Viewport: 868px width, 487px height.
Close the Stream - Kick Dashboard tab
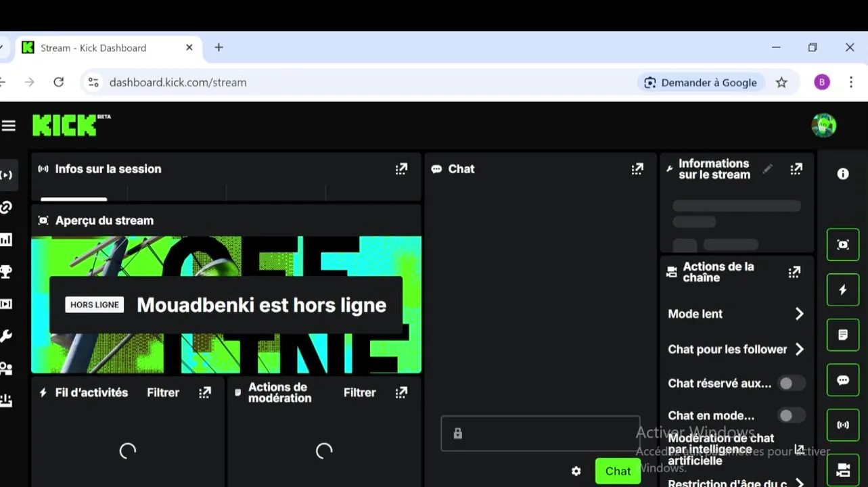click(x=189, y=48)
